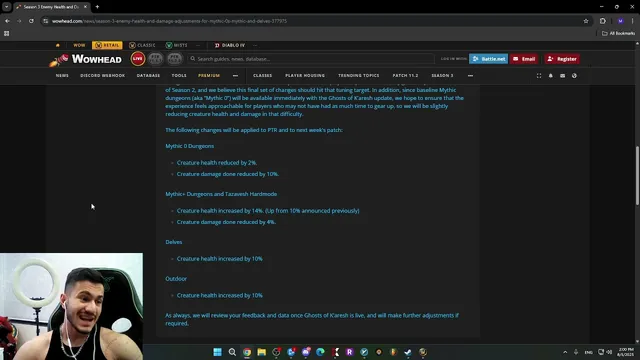Open Chrome extensions puzzle icon
The height and width of the screenshot is (360, 640).
[603, 21]
